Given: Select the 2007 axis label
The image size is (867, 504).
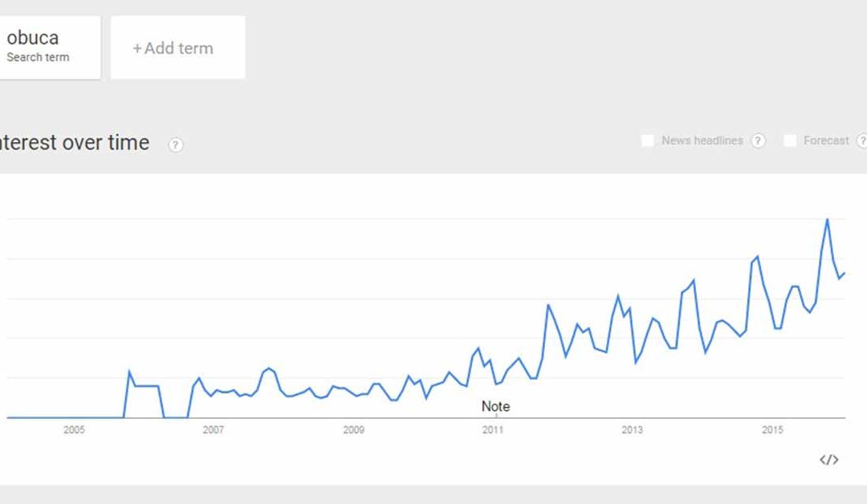Looking at the screenshot, I should 214,430.
